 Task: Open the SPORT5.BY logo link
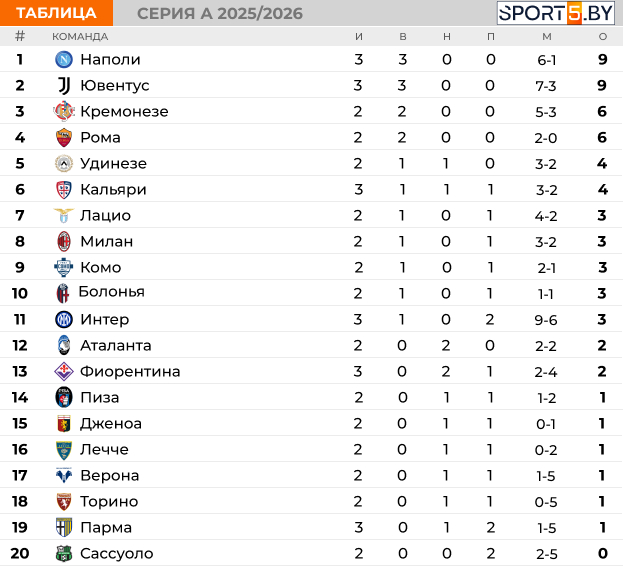pyautogui.click(x=556, y=13)
